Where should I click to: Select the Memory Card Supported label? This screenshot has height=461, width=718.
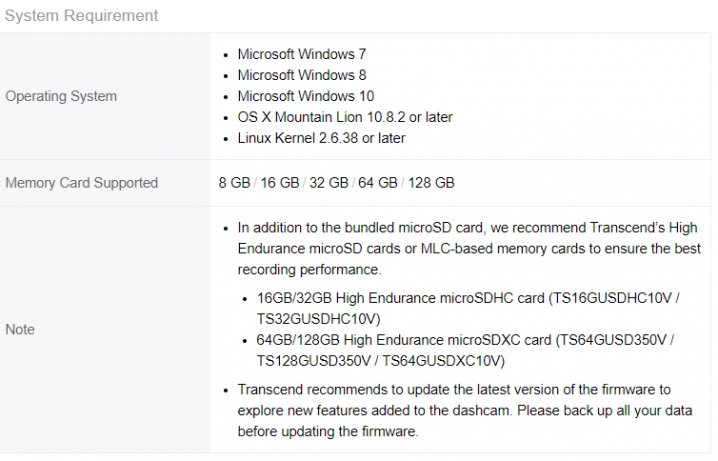[82, 183]
